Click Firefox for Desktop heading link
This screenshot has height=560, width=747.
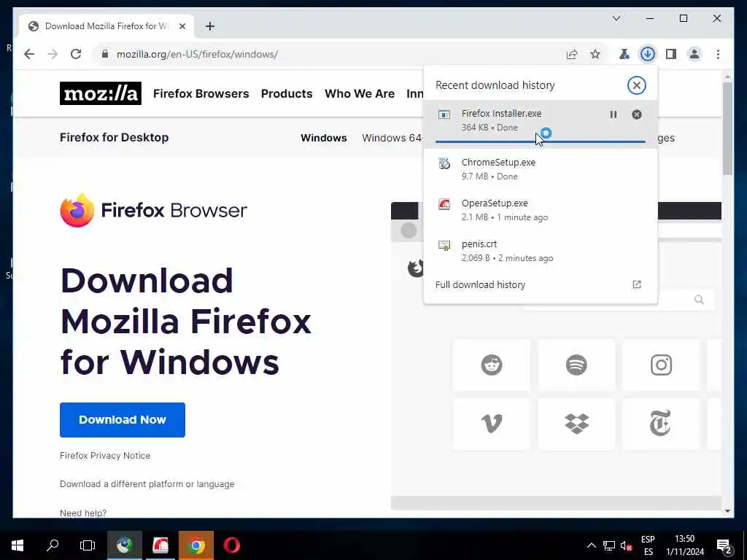pos(115,137)
